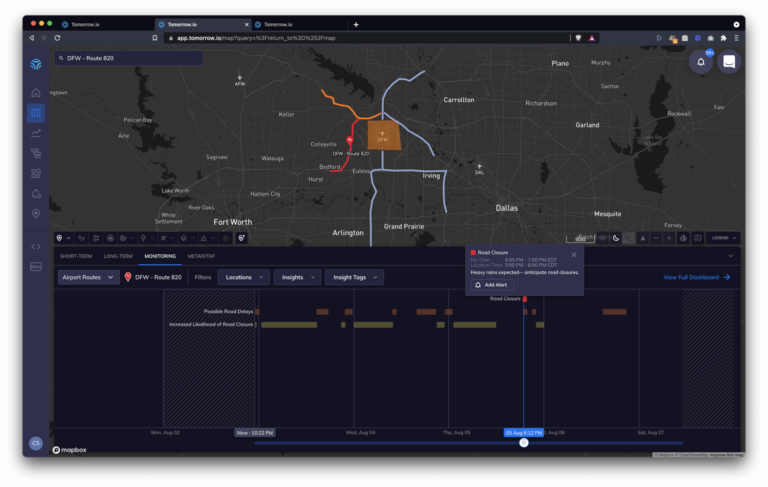Open the Insight Tags filter dropdown
768x487 pixels.
[355, 277]
